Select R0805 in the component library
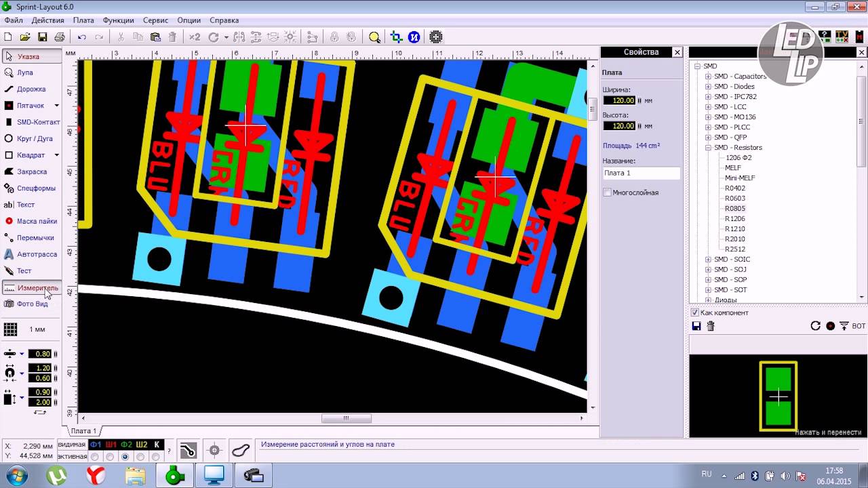Image resolution: width=868 pixels, height=488 pixels. click(x=735, y=209)
